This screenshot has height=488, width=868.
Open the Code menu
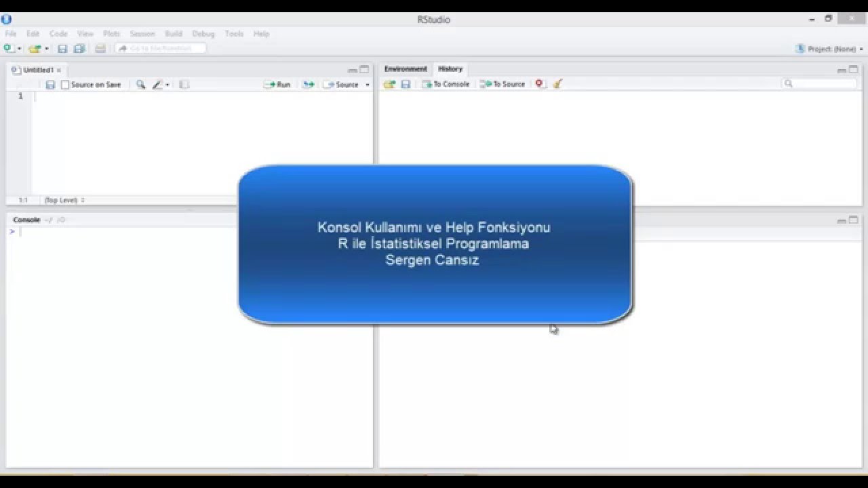58,33
